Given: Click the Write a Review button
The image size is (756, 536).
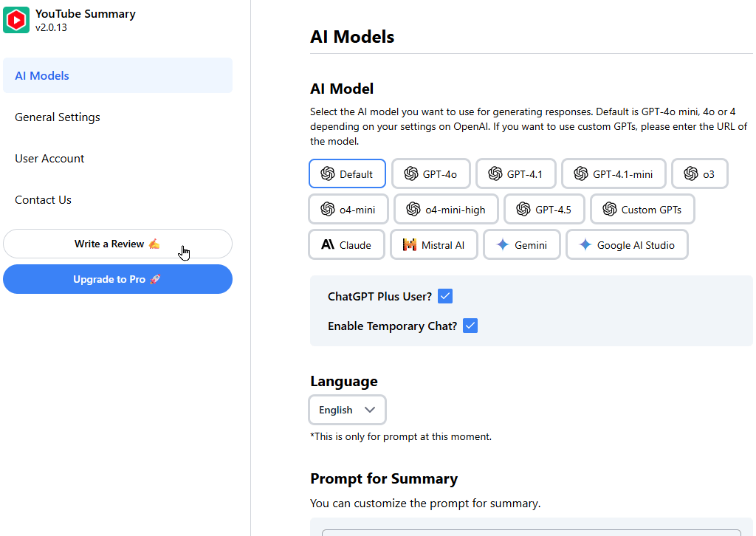Looking at the screenshot, I should (117, 244).
